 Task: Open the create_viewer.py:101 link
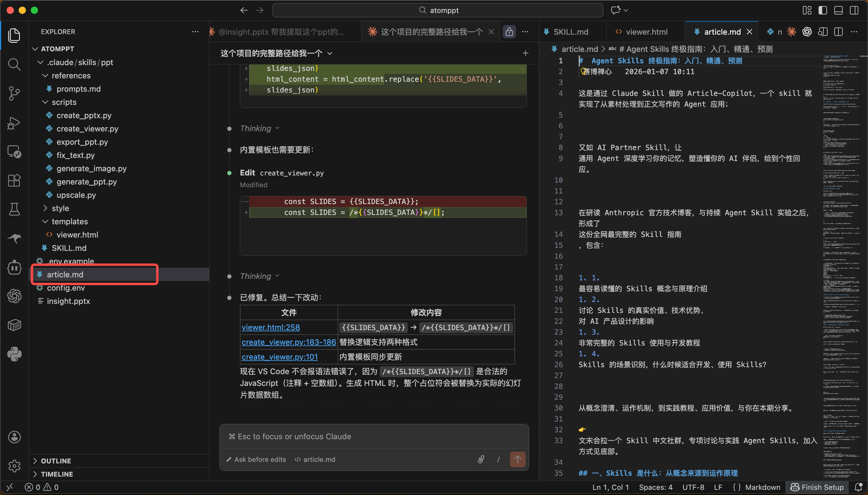(x=280, y=357)
